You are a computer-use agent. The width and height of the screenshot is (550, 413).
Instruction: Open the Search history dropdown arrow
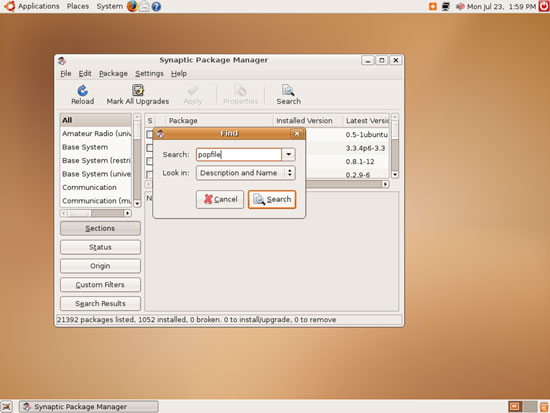point(289,154)
